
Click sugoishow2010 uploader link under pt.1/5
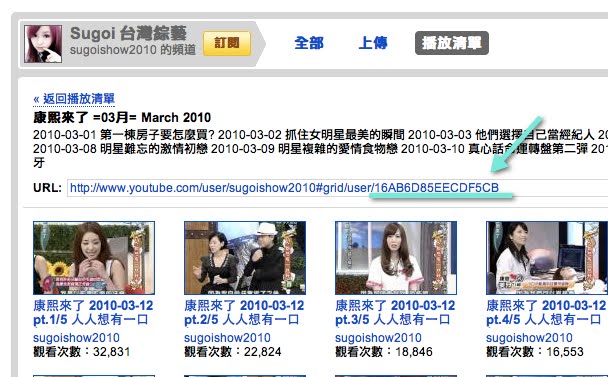coord(76,338)
